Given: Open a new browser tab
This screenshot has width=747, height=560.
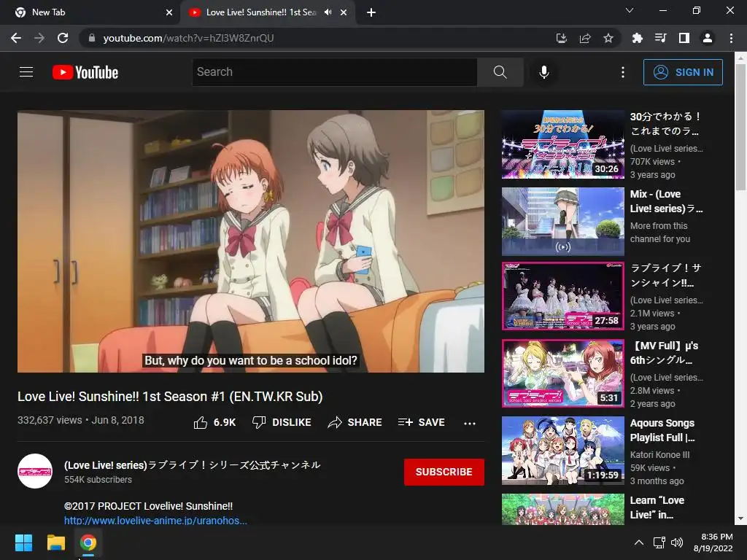Looking at the screenshot, I should (371, 12).
